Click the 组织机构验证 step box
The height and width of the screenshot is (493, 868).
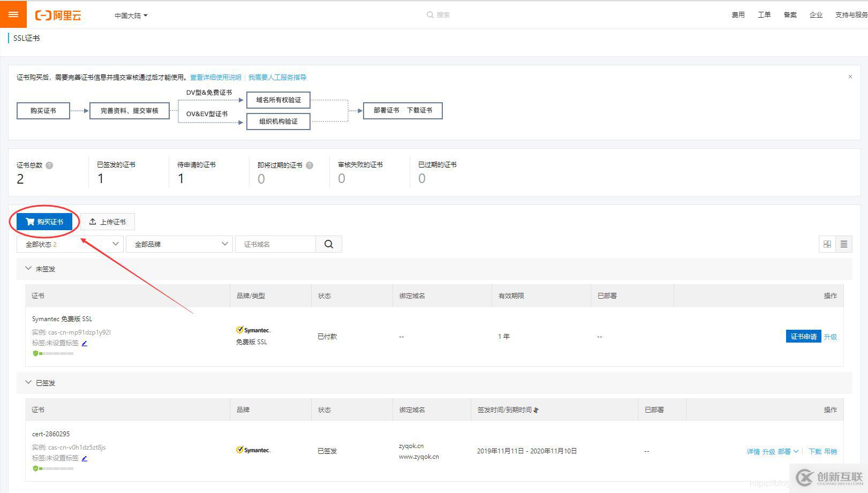(278, 122)
